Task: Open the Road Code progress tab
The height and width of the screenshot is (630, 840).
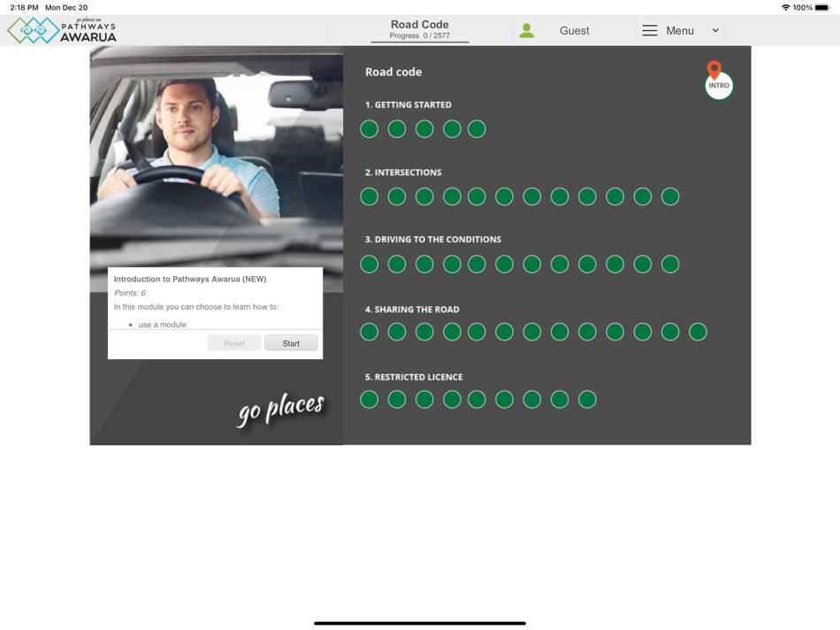Action: click(x=419, y=30)
